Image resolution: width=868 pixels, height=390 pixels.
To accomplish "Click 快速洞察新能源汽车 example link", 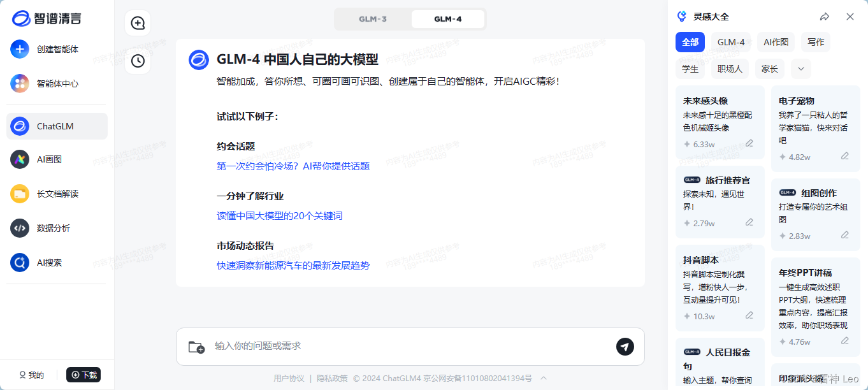I will (x=293, y=265).
